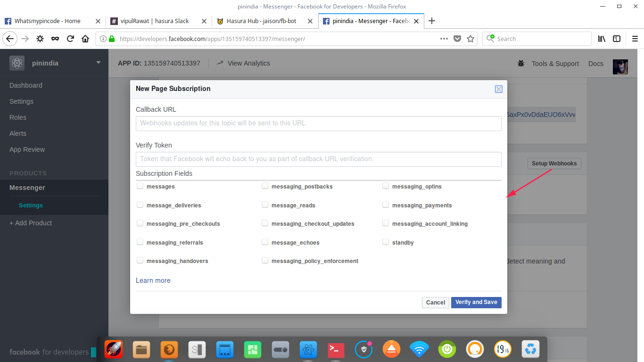Click the browser forward arrow
The height and width of the screenshot is (362, 644).
click(25, 39)
